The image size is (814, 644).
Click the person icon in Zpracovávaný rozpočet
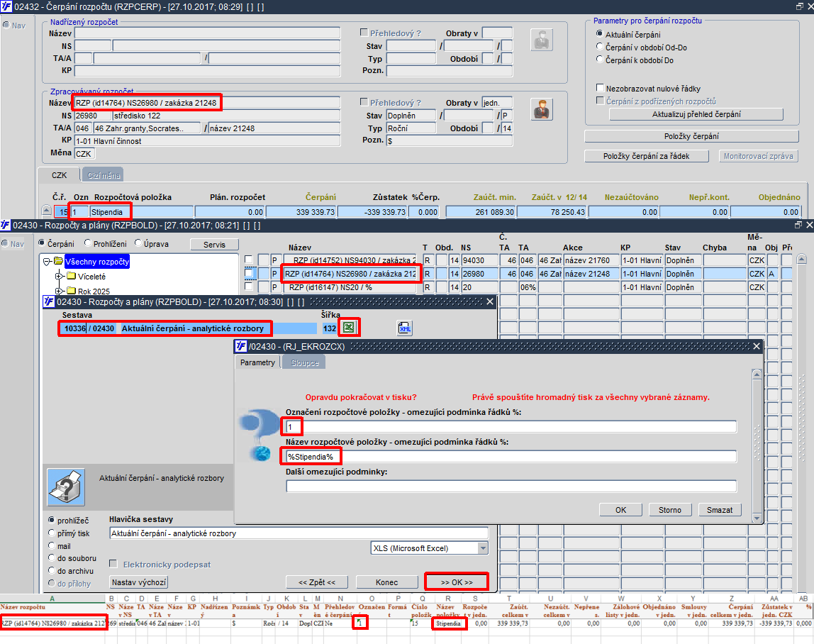click(542, 110)
